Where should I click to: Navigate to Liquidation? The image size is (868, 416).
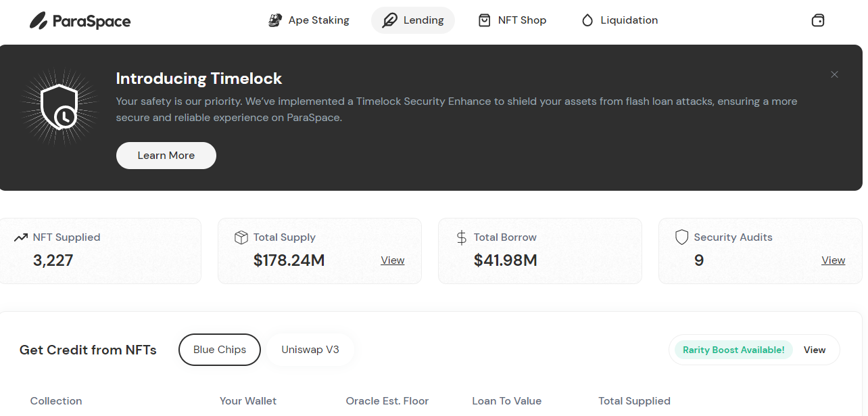pyautogui.click(x=619, y=20)
